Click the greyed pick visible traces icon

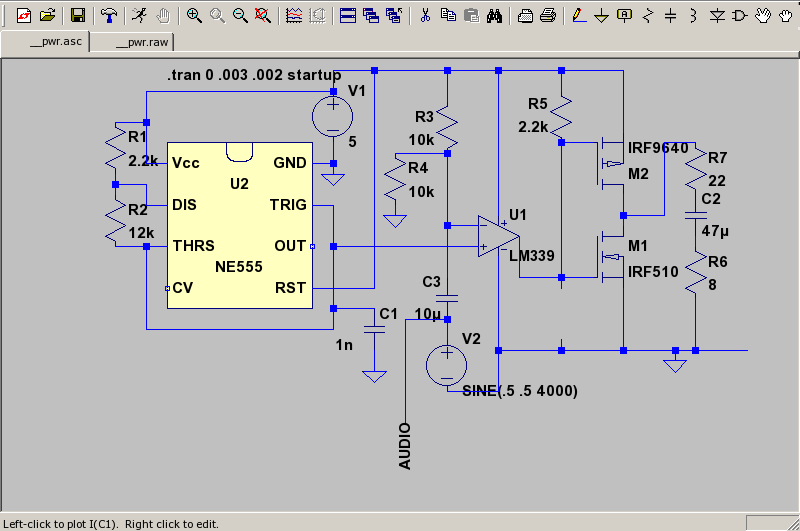(317, 16)
